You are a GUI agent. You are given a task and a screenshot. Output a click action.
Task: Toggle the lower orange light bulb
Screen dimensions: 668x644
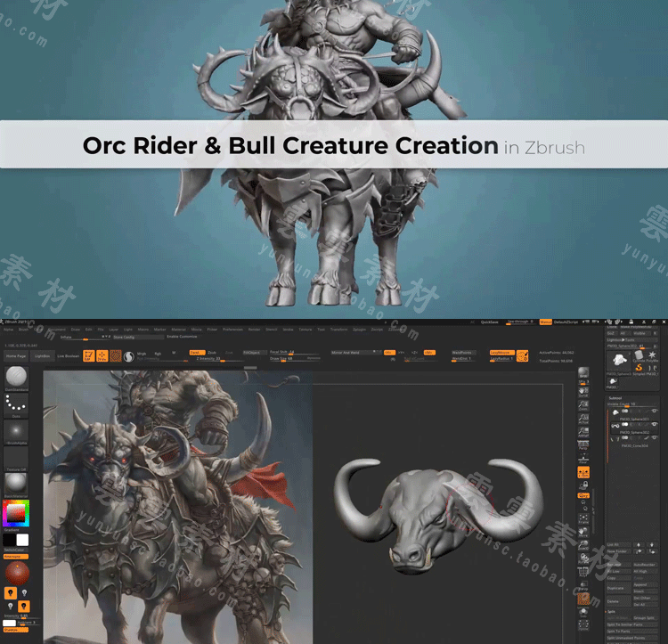pos(24,606)
